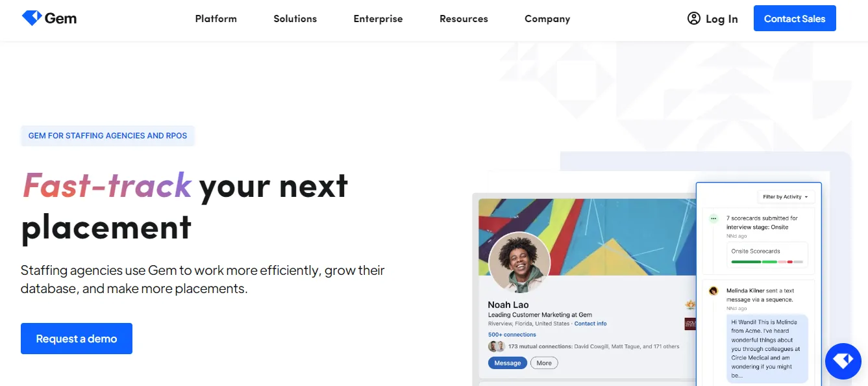Image resolution: width=868 pixels, height=386 pixels.
Task: Click the dark red school logo icon
Action: pyautogui.click(x=690, y=324)
